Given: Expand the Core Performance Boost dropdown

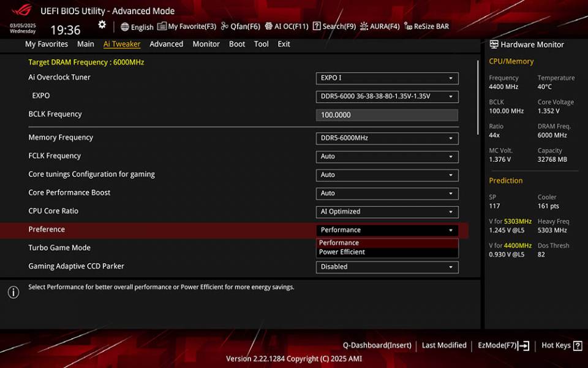Looking at the screenshot, I should click(x=387, y=193).
